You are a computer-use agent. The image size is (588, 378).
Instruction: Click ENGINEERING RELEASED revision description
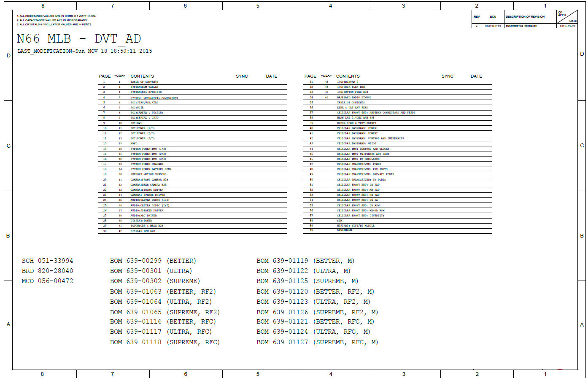click(x=521, y=26)
